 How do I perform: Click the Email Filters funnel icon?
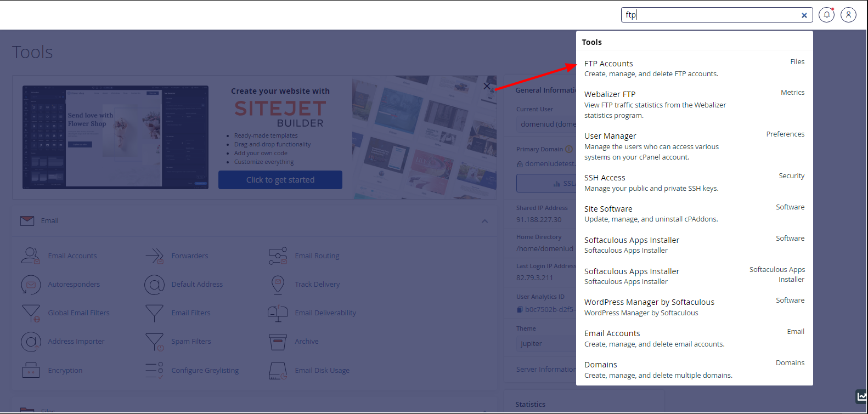[155, 313]
